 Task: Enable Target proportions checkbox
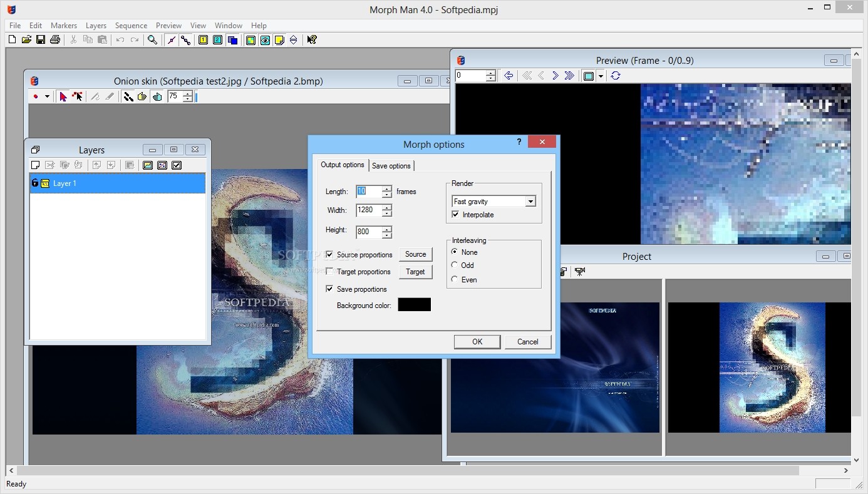pyautogui.click(x=329, y=272)
